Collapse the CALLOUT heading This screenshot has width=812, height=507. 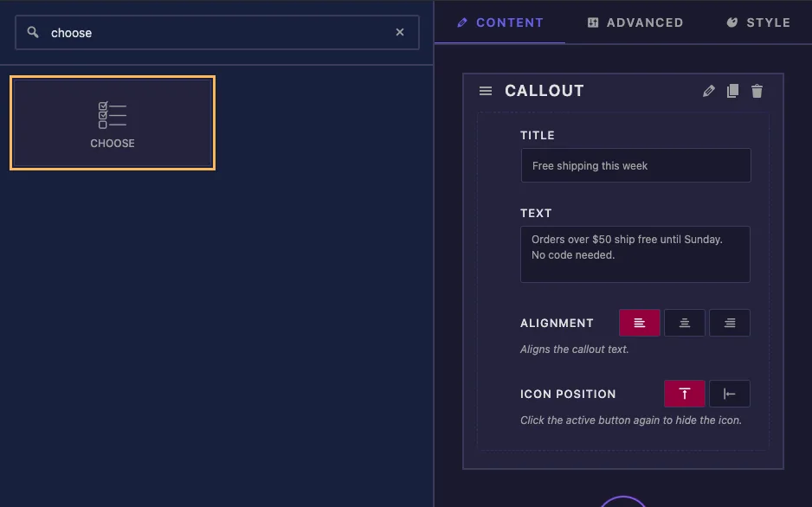(x=545, y=91)
